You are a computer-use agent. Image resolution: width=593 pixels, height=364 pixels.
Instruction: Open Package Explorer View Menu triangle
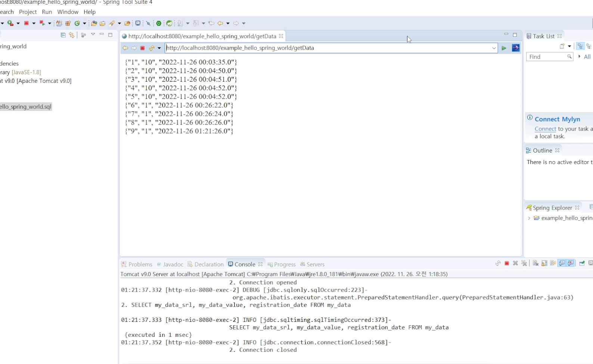[93, 35]
